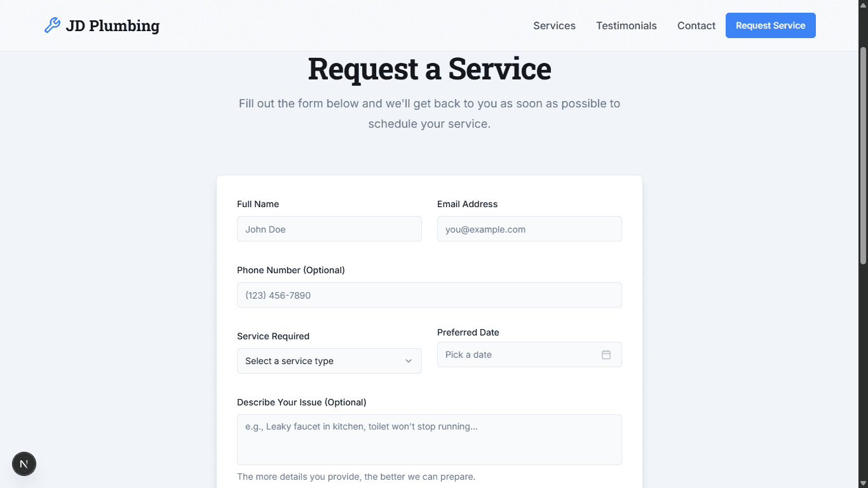Click the Describe Your Issue text area

point(429,439)
